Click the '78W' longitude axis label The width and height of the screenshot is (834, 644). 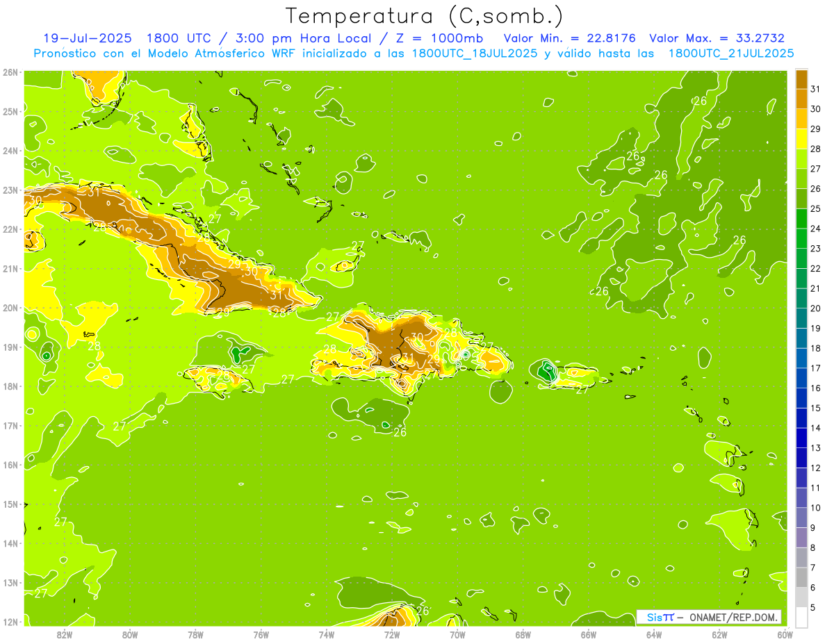click(x=195, y=634)
